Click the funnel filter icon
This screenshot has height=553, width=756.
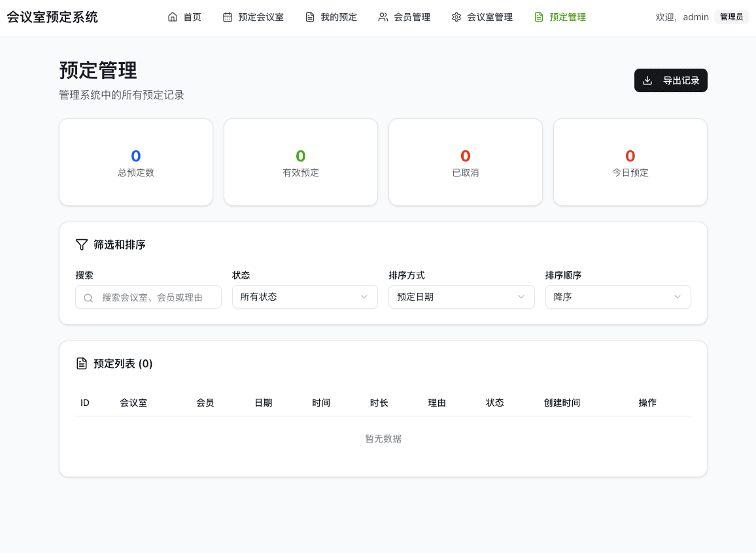[82, 244]
